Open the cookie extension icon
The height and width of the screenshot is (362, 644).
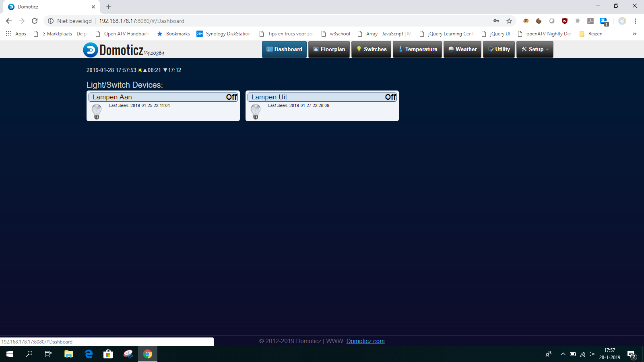539,21
